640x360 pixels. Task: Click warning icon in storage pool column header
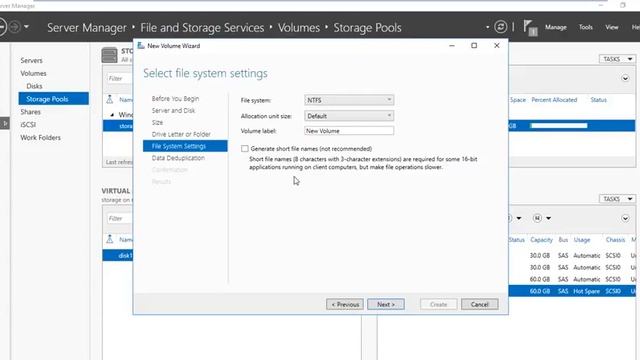pos(109,99)
